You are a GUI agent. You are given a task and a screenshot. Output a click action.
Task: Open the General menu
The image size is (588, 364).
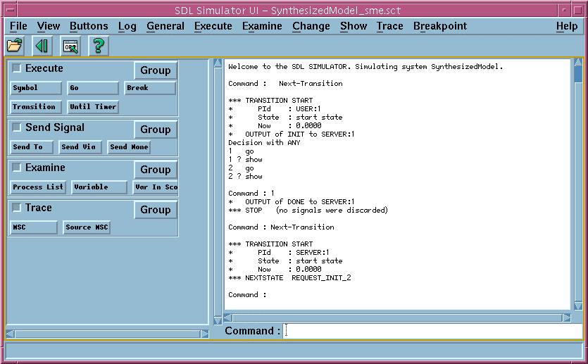tap(165, 26)
